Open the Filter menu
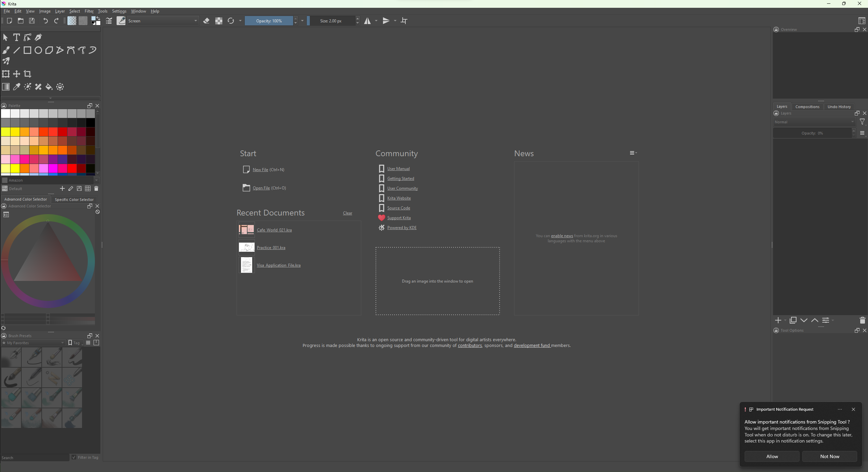The height and width of the screenshot is (472, 868). pos(89,11)
